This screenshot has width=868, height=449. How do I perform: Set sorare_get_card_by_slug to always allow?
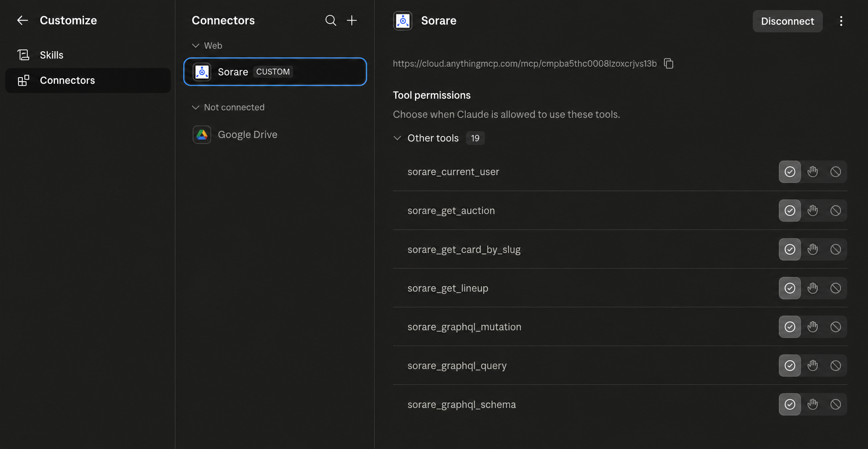coord(790,249)
